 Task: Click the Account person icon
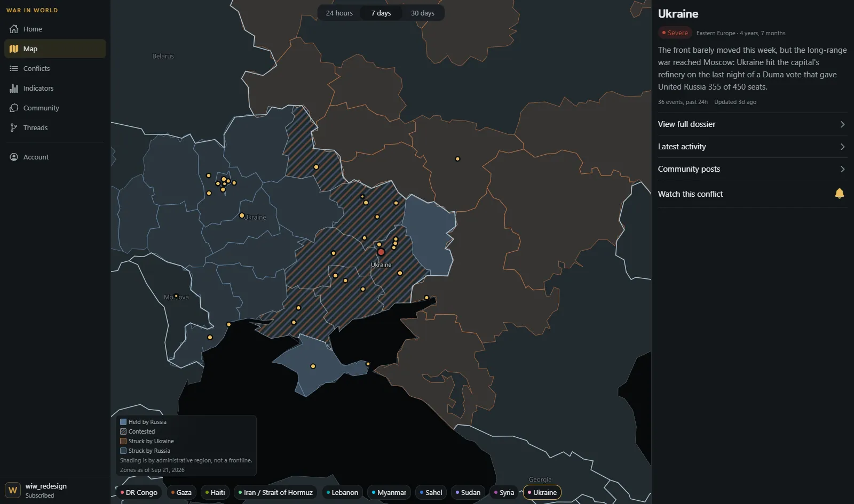tap(14, 157)
